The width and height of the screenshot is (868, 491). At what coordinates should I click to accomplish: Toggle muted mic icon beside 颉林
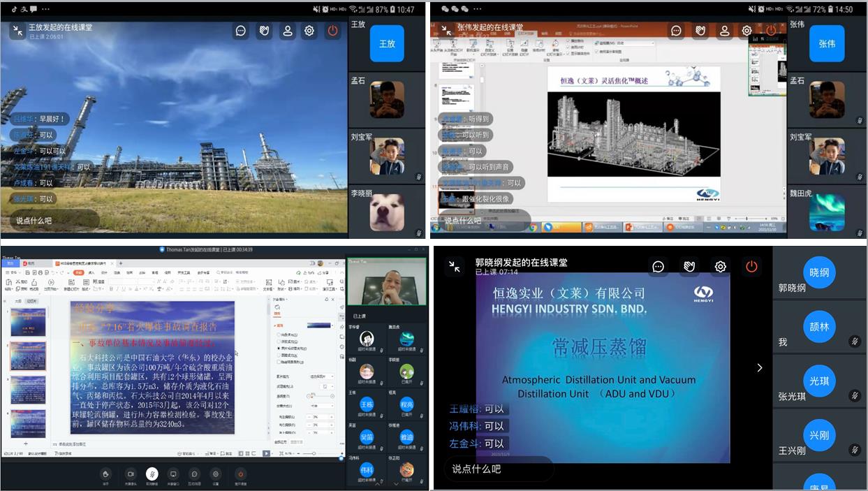pyautogui.click(x=854, y=341)
